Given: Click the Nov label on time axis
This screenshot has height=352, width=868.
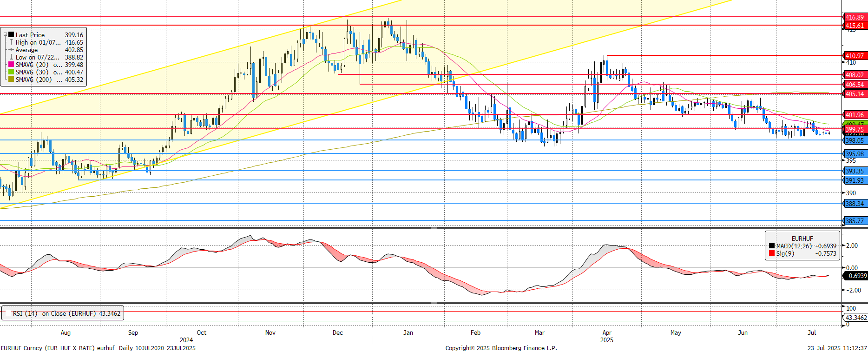Looking at the screenshot, I should coord(270,332).
